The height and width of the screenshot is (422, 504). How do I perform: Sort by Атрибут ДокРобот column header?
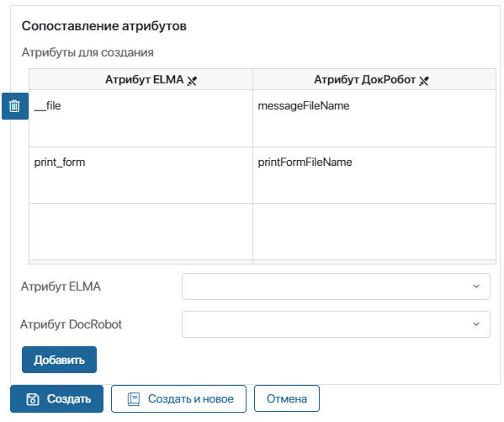coord(364,79)
